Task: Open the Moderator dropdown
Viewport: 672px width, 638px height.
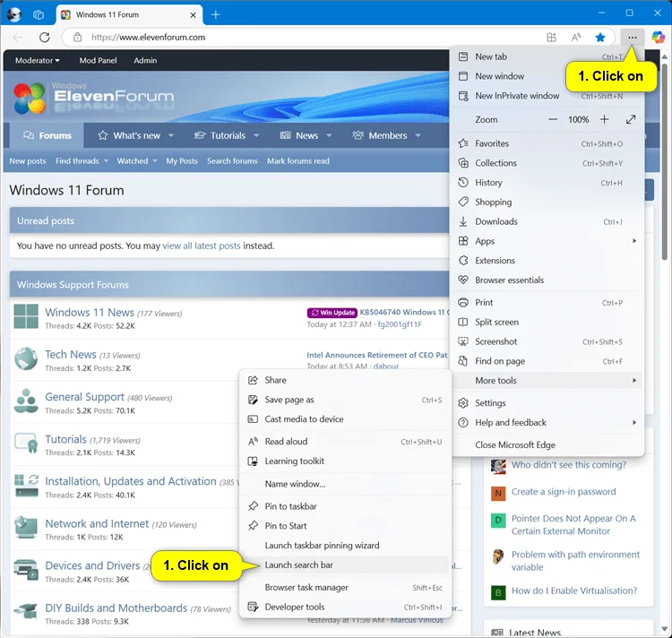Action: 38,60
